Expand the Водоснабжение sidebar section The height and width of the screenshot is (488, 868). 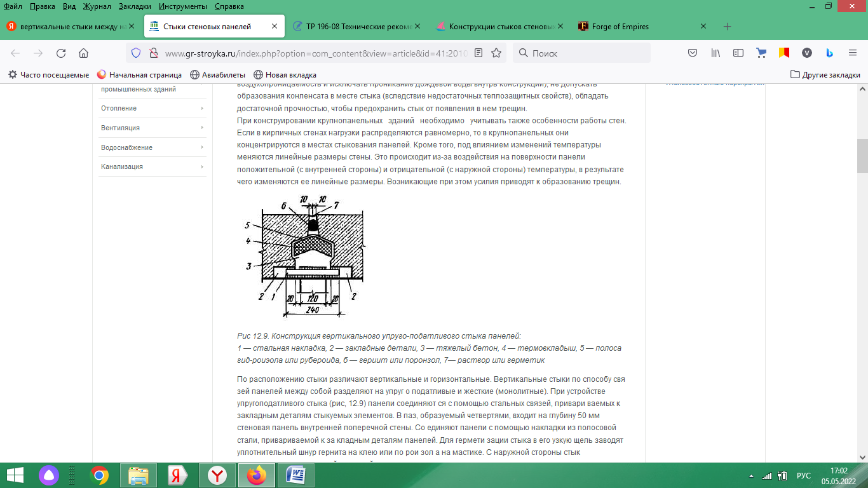click(x=202, y=147)
